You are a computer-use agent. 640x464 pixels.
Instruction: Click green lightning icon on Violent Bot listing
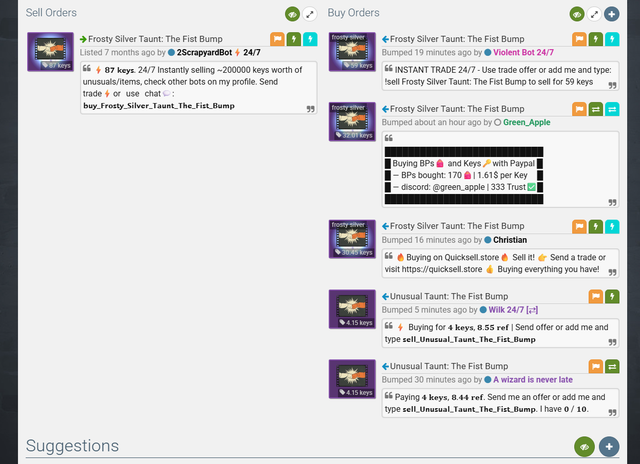coord(596,39)
